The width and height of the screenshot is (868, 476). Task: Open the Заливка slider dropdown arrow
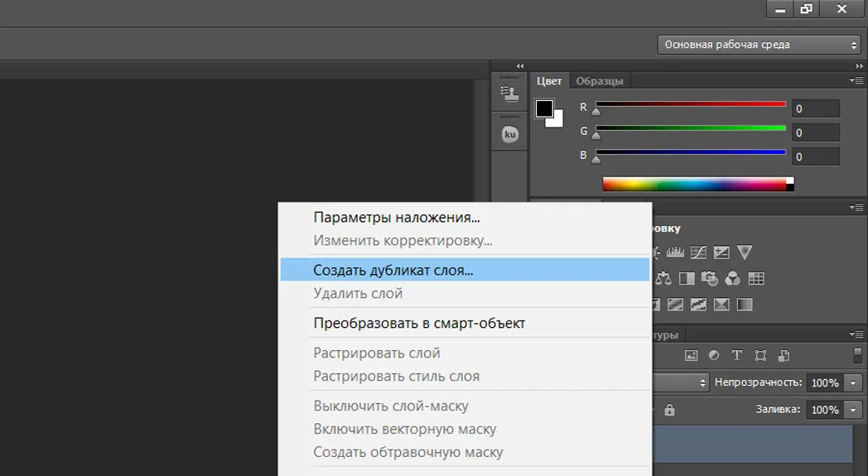[853, 410]
